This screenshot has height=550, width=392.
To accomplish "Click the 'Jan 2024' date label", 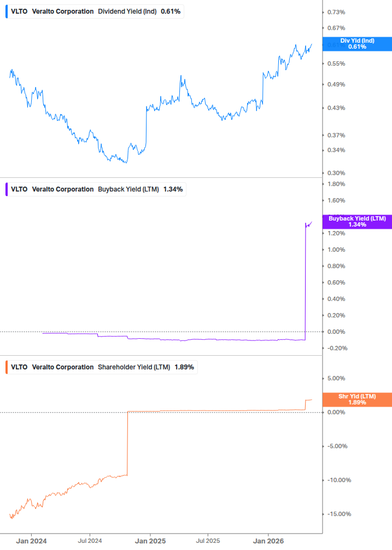I will [x=31, y=541].
